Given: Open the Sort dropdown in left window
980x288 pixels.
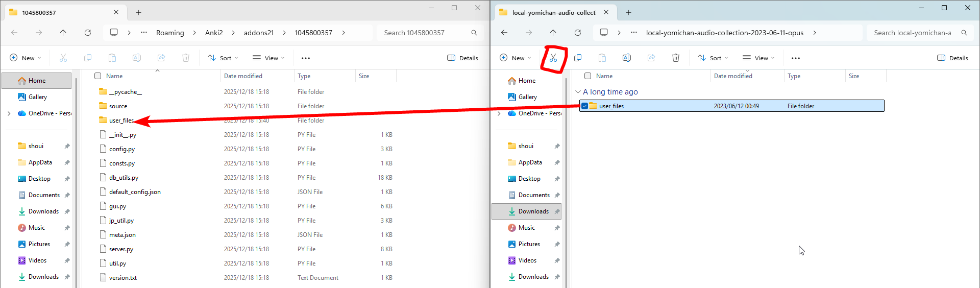Looking at the screenshot, I should click(x=223, y=58).
